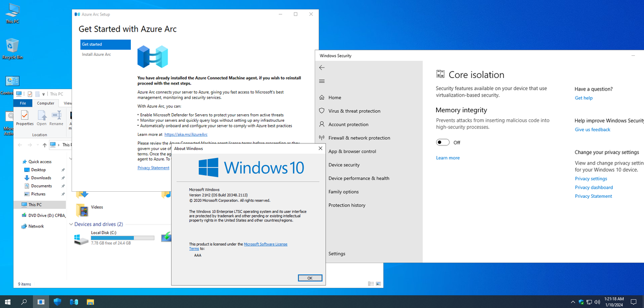Click Learn more under Memory integrity

(448, 158)
